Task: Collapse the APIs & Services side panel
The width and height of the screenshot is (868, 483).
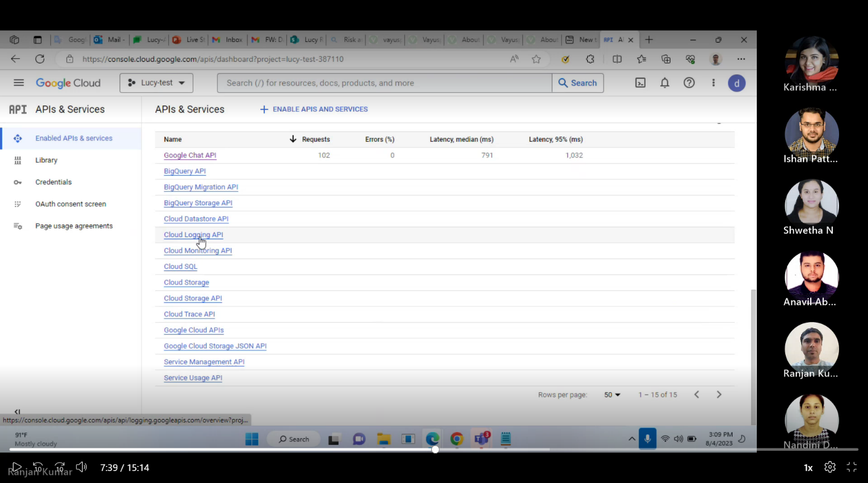Action: [17, 412]
